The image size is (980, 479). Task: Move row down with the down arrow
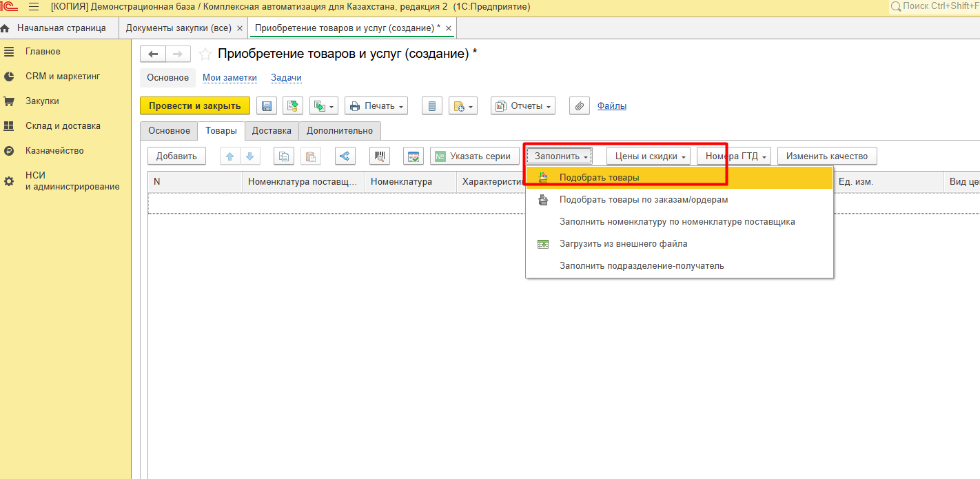coord(249,156)
